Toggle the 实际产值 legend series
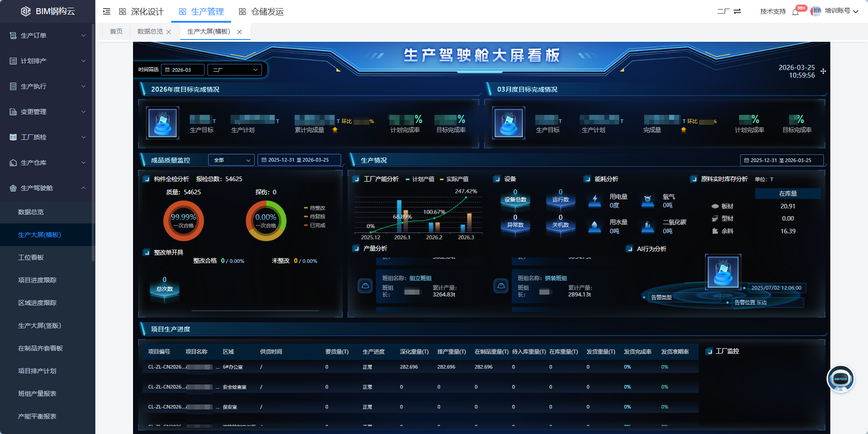 454,179
